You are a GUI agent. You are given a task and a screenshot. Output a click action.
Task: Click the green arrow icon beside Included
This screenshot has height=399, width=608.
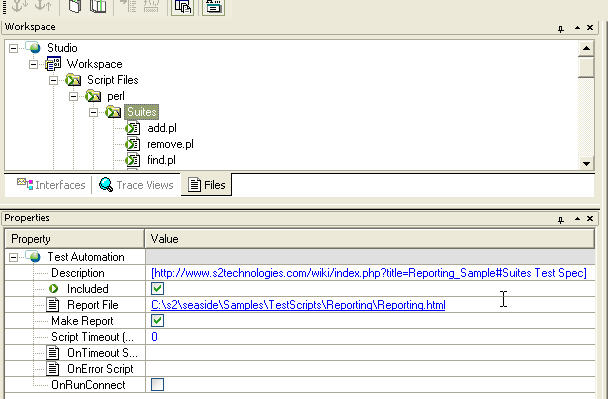(54, 288)
